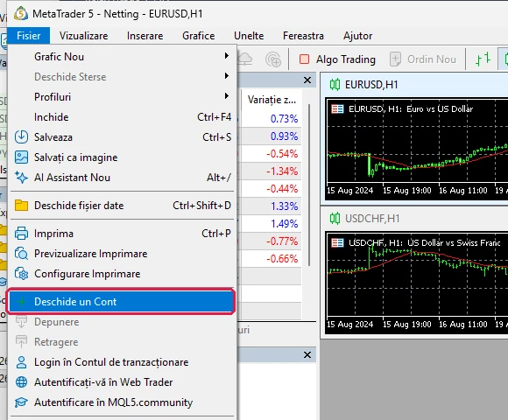Open the Vizualizare menu
508x420 pixels.
(x=83, y=36)
